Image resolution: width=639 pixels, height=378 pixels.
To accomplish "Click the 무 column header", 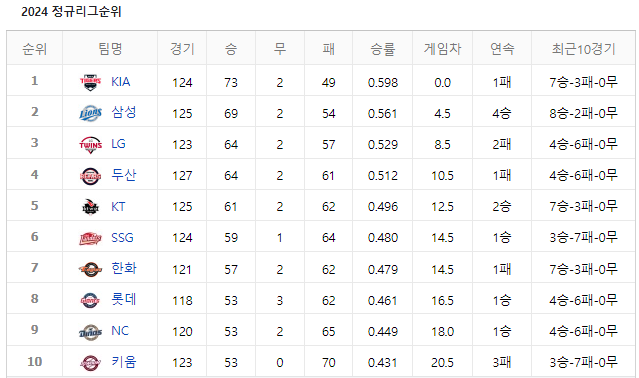I will [280, 49].
